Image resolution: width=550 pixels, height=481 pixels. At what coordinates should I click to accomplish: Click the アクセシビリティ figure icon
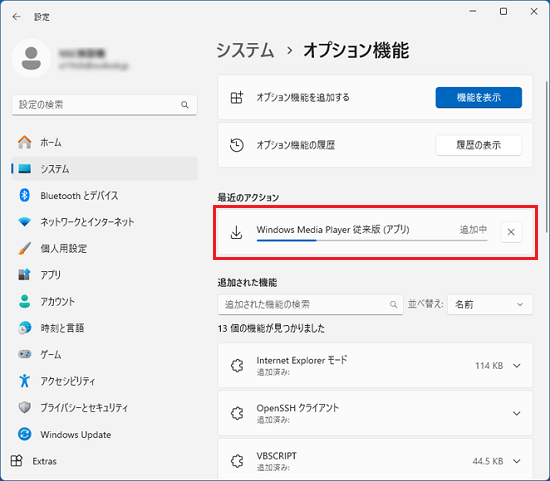(25, 381)
